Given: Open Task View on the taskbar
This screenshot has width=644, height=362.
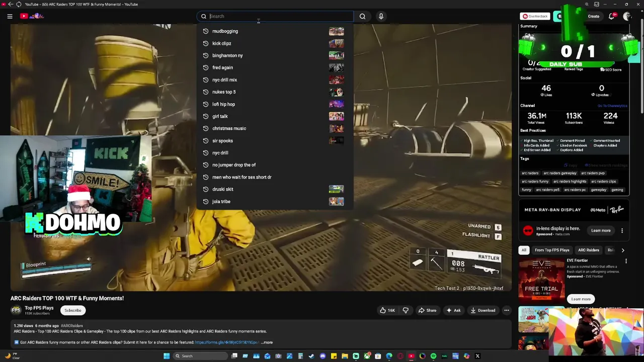Looking at the screenshot, I should click(x=234, y=356).
